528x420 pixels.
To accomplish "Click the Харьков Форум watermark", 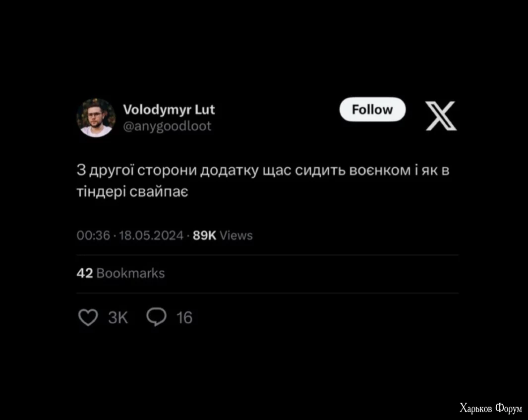I will click(x=491, y=408).
